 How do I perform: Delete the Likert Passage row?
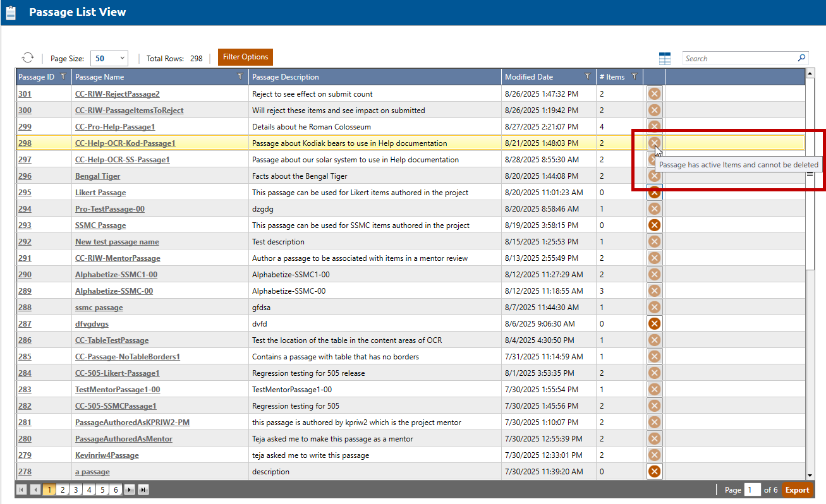tap(655, 192)
